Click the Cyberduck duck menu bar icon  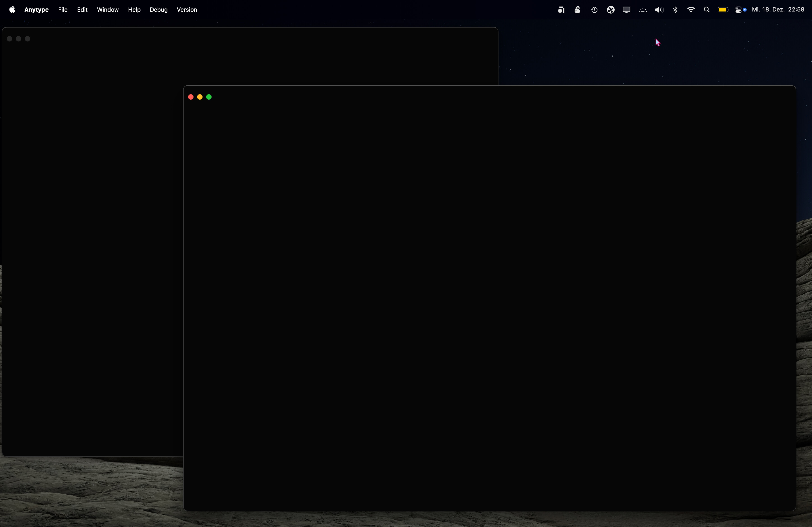coord(577,9)
